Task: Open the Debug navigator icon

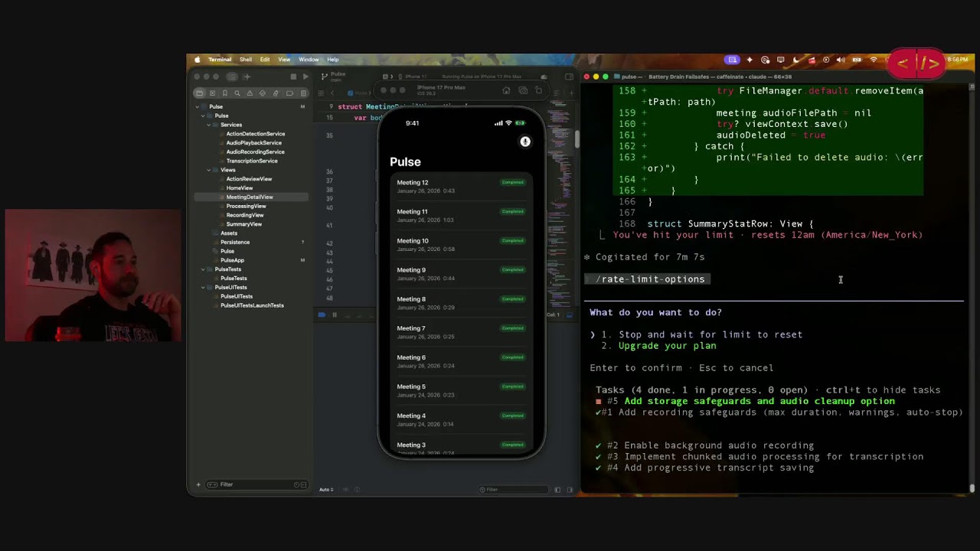Action: pos(276,93)
